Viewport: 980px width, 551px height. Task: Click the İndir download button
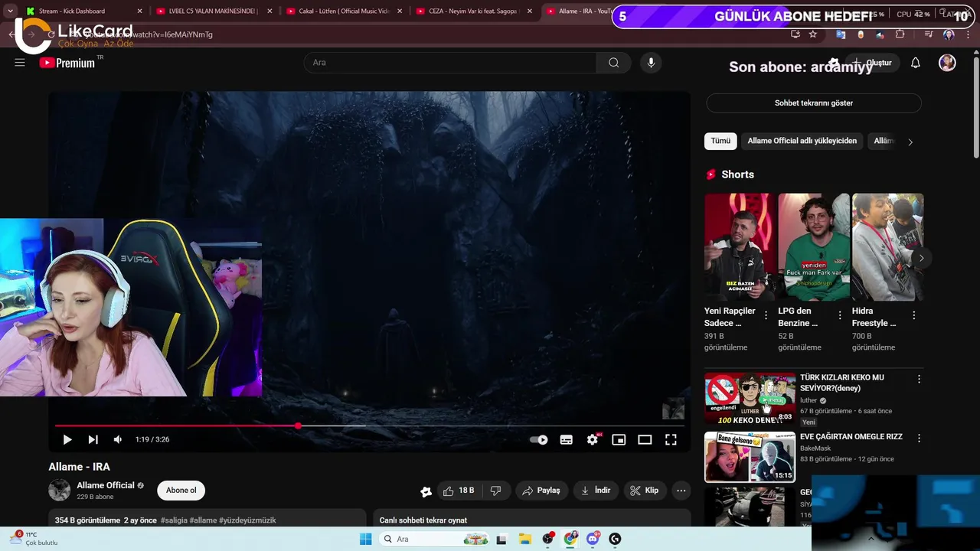pyautogui.click(x=596, y=491)
